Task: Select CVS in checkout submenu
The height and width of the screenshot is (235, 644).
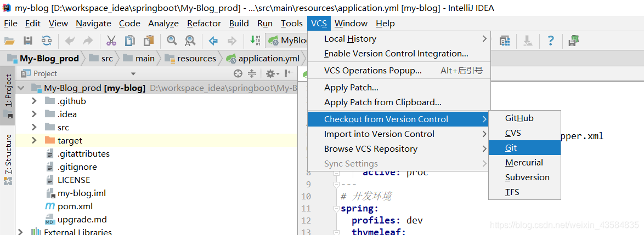Action: [x=524, y=133]
